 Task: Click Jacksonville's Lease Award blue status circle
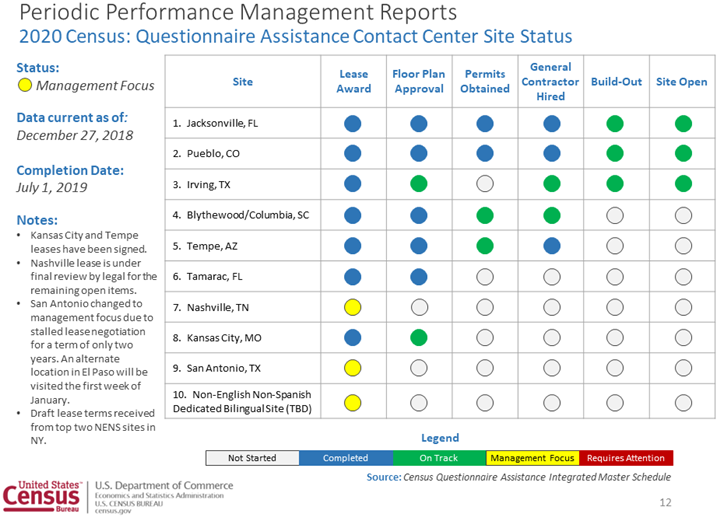click(352, 124)
